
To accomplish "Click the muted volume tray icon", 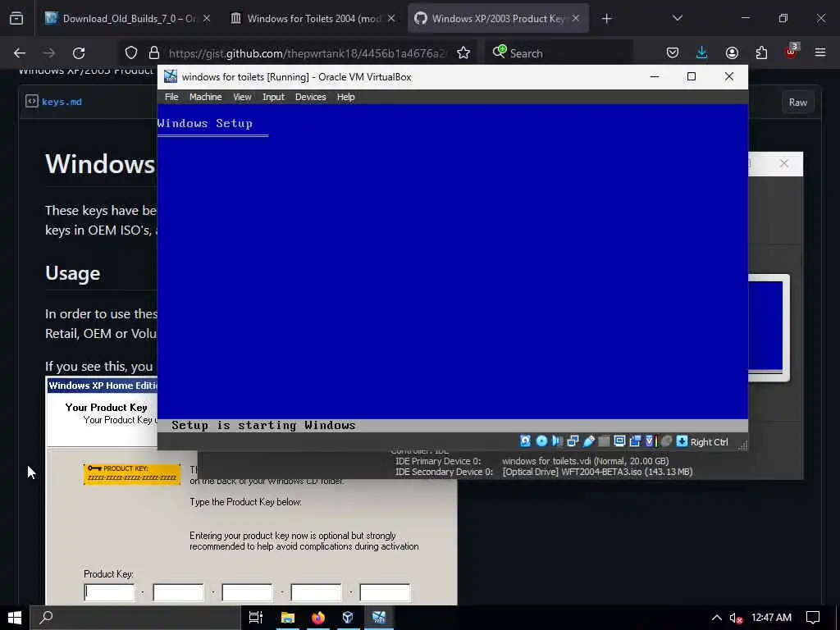I will [736, 619].
